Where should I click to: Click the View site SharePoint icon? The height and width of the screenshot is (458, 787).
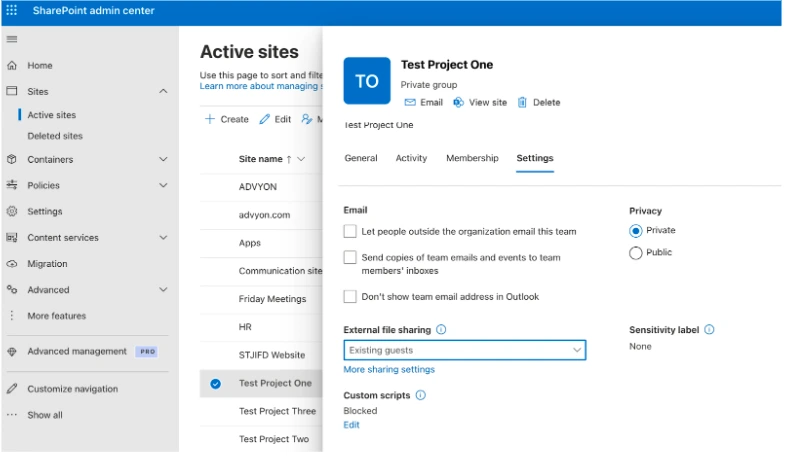coord(459,103)
